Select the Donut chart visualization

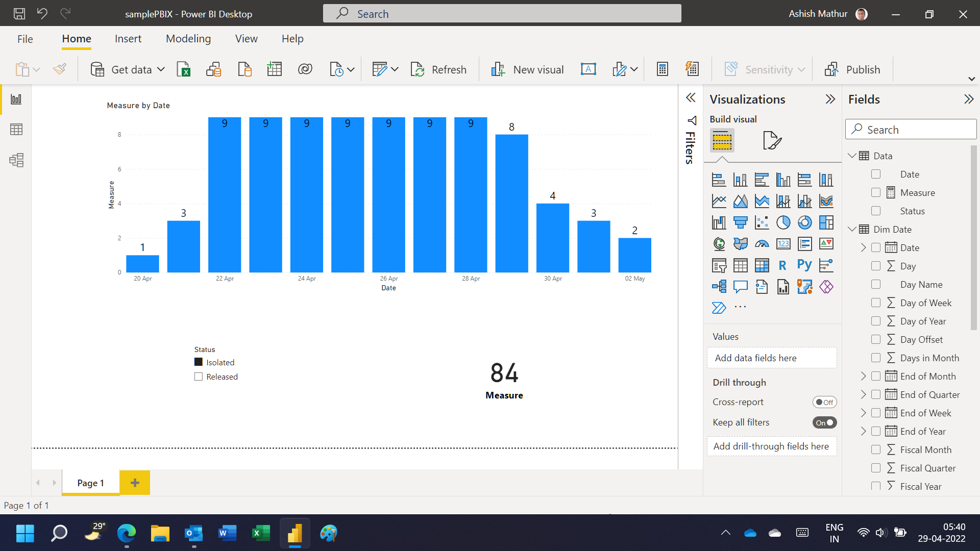coord(804,222)
